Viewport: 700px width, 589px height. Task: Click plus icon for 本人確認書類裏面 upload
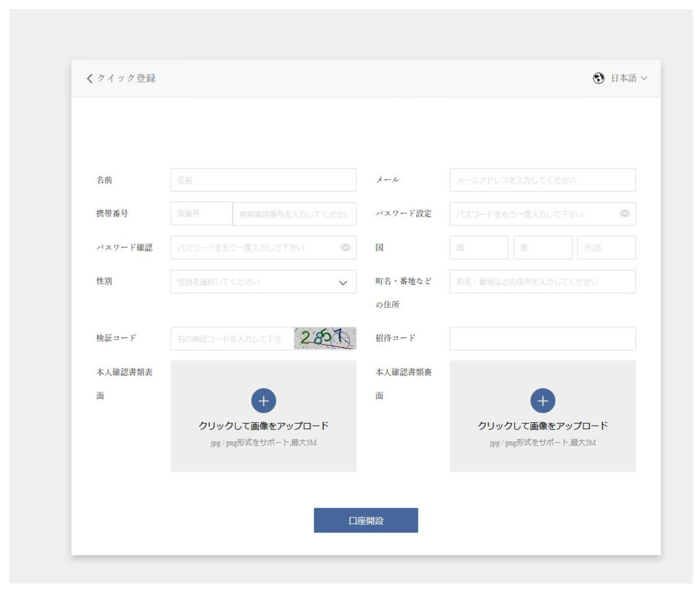[542, 401]
